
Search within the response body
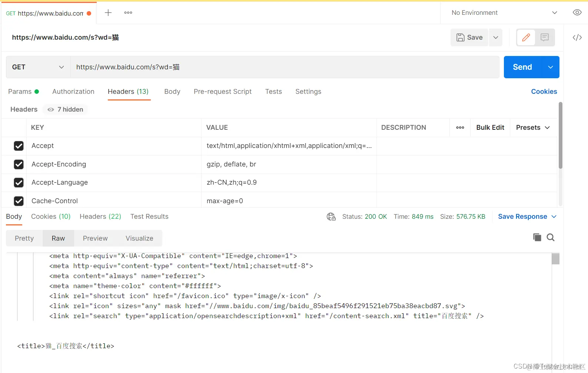coord(551,237)
